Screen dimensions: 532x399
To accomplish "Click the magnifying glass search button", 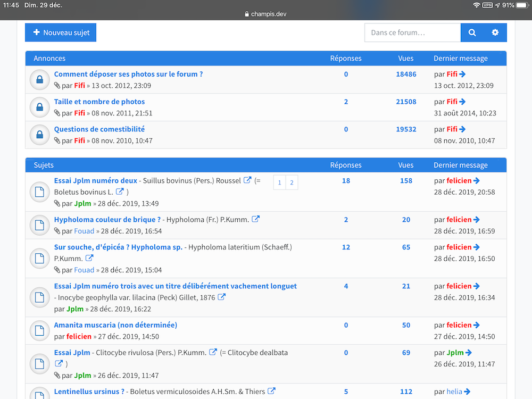I will 472,32.
